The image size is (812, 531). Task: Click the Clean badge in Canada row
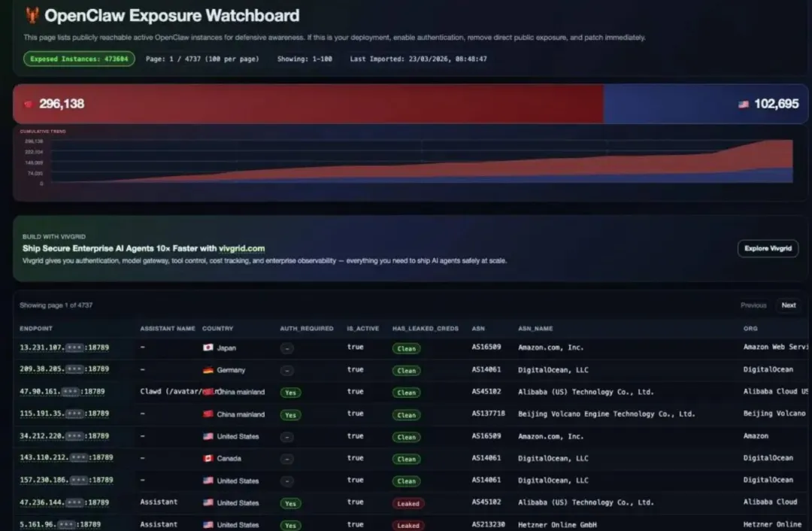(407, 459)
